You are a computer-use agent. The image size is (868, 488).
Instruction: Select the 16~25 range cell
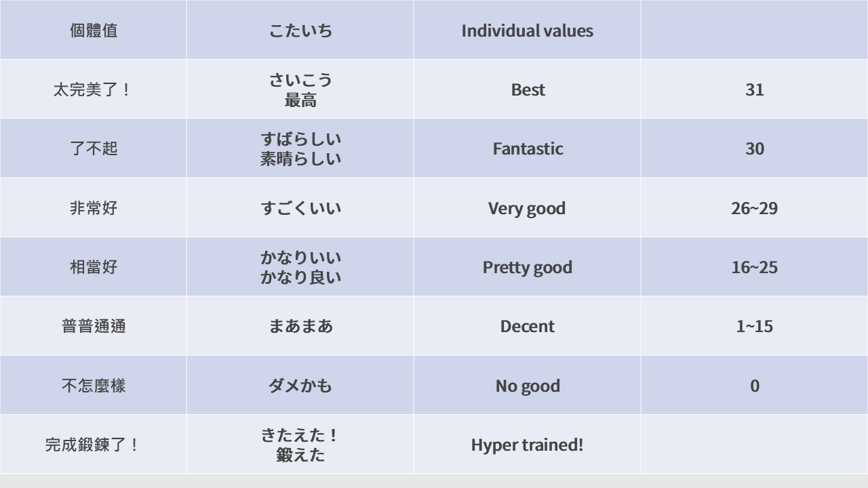[x=754, y=267]
